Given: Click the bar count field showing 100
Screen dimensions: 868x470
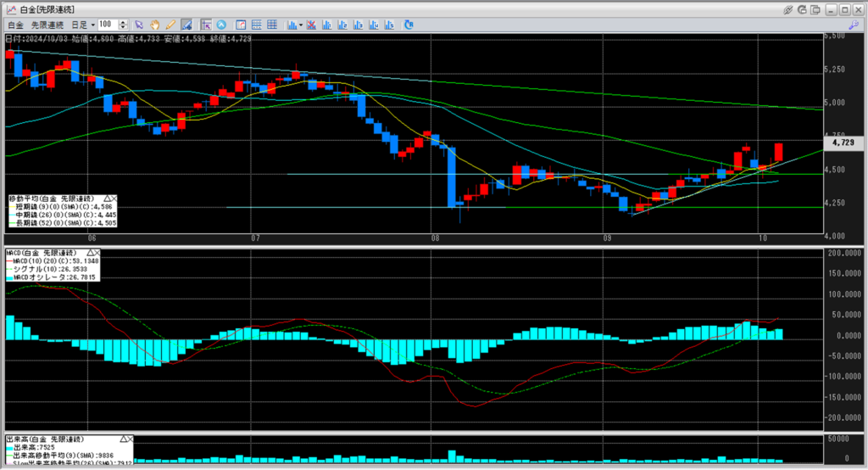Looking at the screenshot, I should click(108, 25).
